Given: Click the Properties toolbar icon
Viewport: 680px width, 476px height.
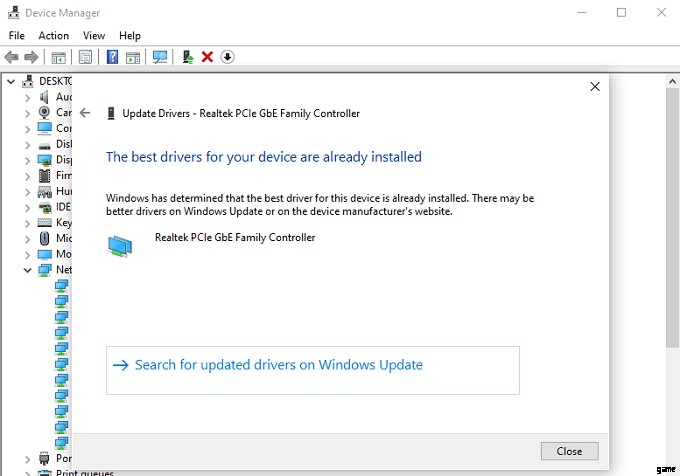Looking at the screenshot, I should pyautogui.click(x=85, y=57).
